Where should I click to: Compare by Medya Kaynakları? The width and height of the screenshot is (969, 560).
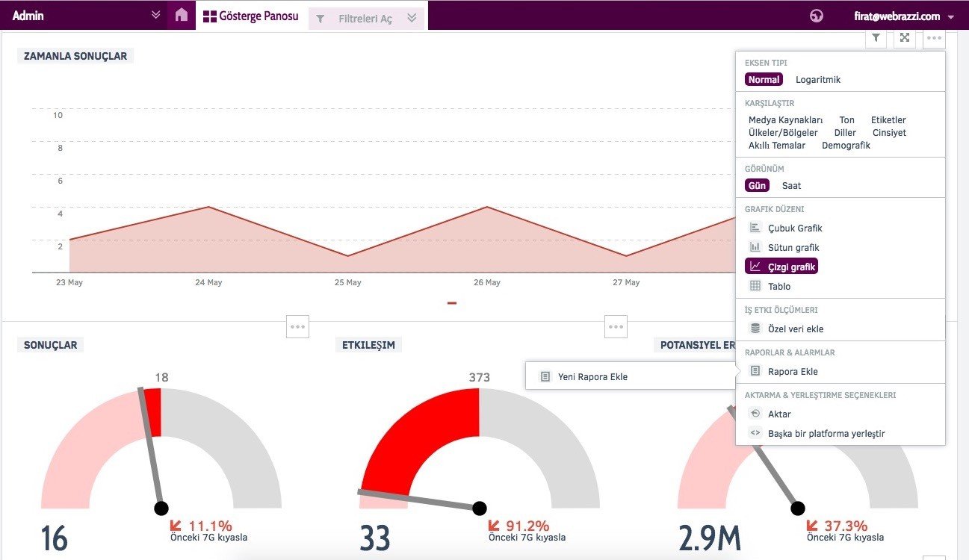click(x=785, y=119)
